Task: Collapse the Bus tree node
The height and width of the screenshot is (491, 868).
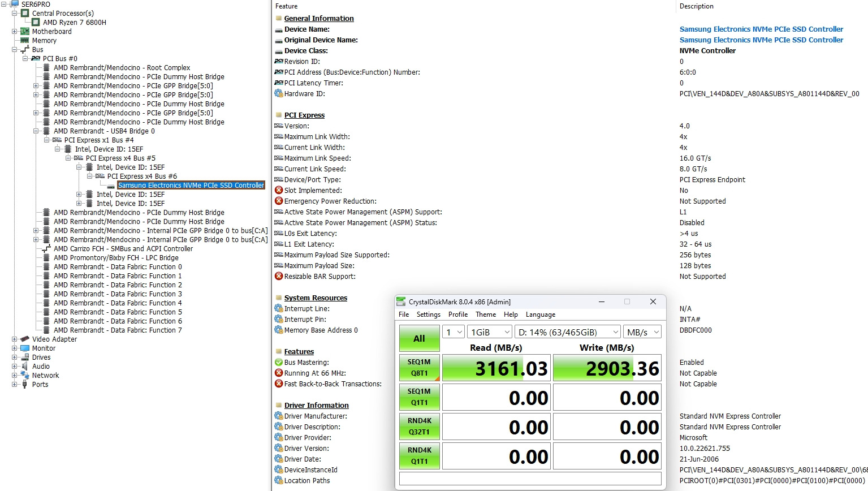Action: pyautogui.click(x=15, y=49)
